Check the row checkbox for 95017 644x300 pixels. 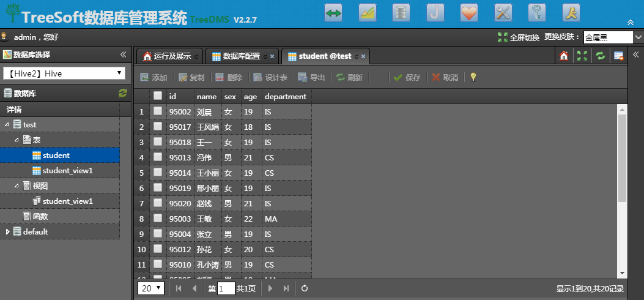(x=158, y=126)
